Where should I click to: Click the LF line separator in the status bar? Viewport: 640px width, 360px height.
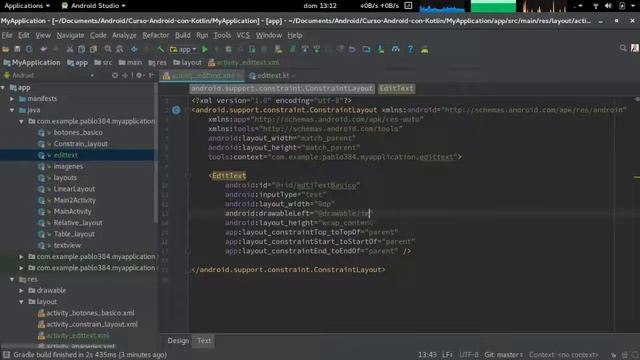tap(447, 355)
